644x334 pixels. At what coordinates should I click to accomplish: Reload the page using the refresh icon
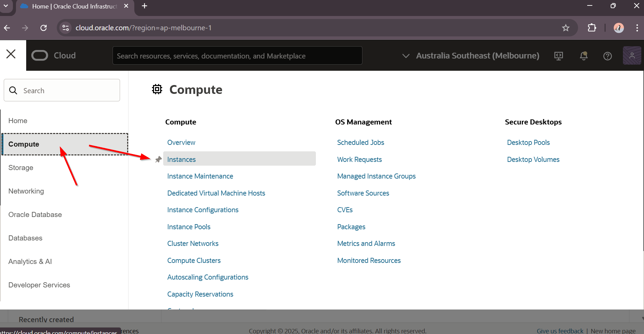coord(44,28)
